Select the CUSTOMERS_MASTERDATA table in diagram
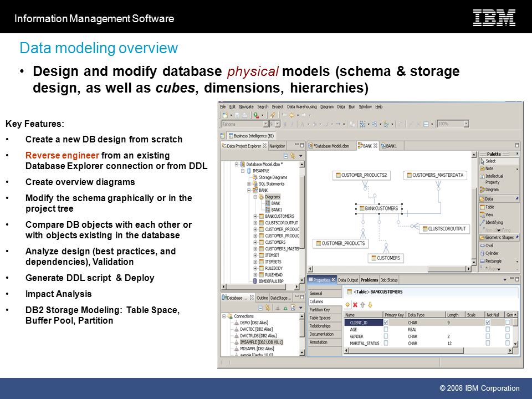The image size is (532, 399). (x=435, y=175)
